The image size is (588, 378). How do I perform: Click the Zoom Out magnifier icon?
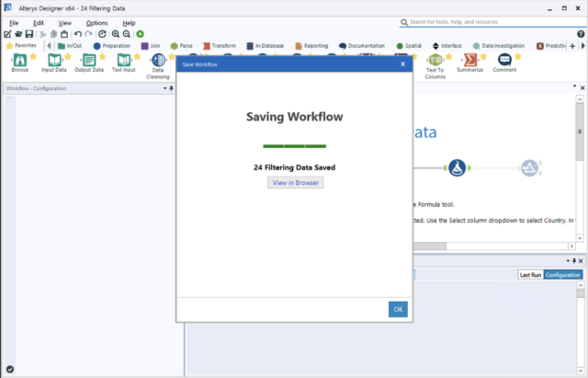coord(127,34)
